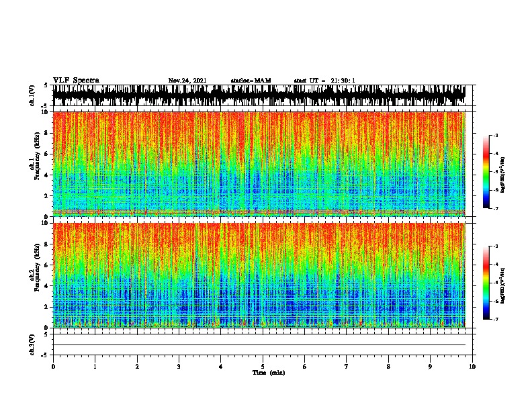532x411 pixels.
Task: Click the flat line in ch.3 panel
Action: 259,345
